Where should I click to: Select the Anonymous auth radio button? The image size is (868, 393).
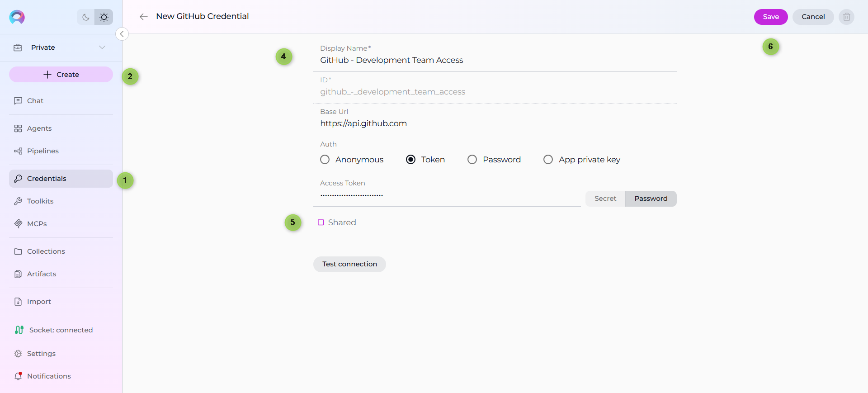tap(325, 160)
